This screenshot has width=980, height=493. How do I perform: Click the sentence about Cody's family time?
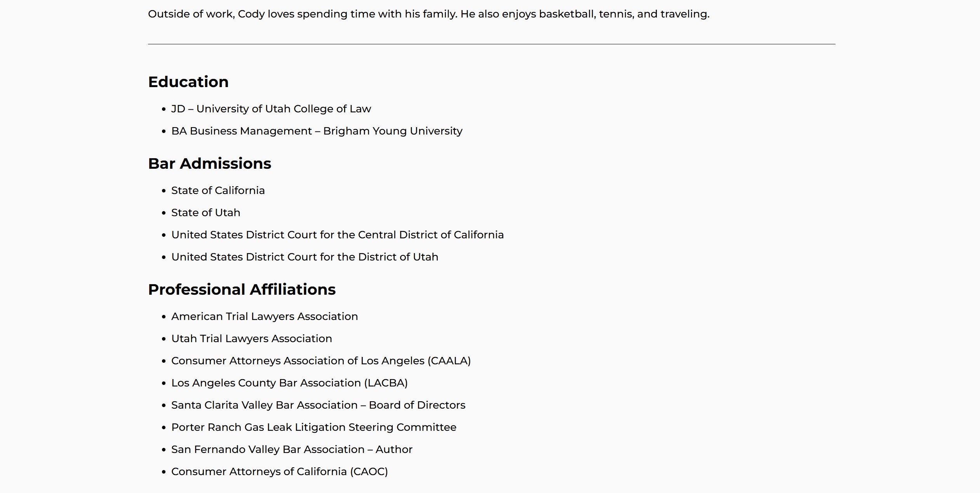tap(303, 14)
